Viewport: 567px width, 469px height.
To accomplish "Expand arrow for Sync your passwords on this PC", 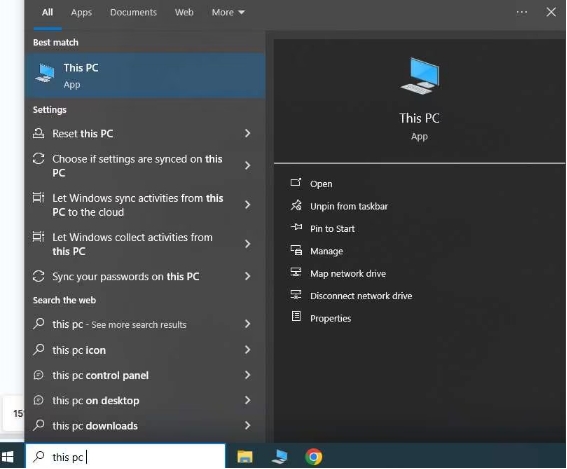I will click(x=247, y=276).
